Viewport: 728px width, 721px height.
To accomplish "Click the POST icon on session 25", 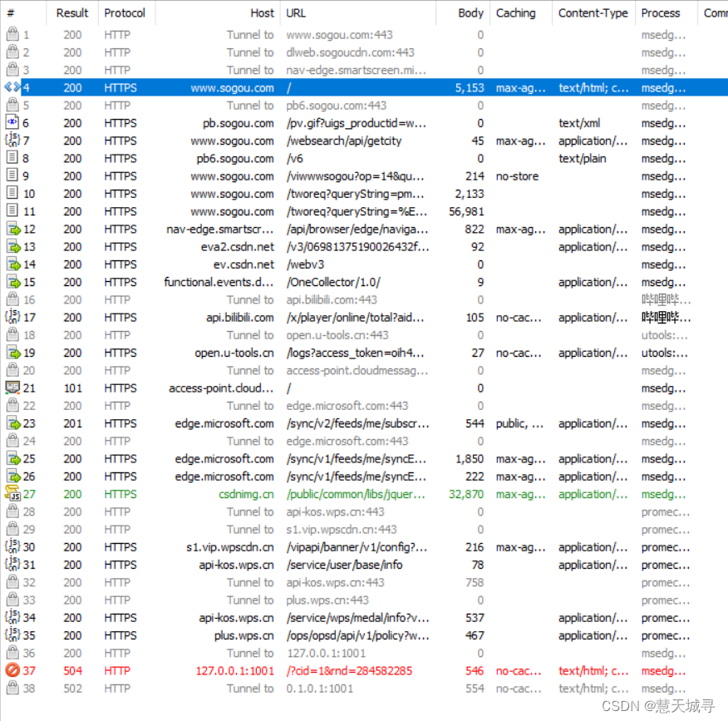I will pos(14,458).
